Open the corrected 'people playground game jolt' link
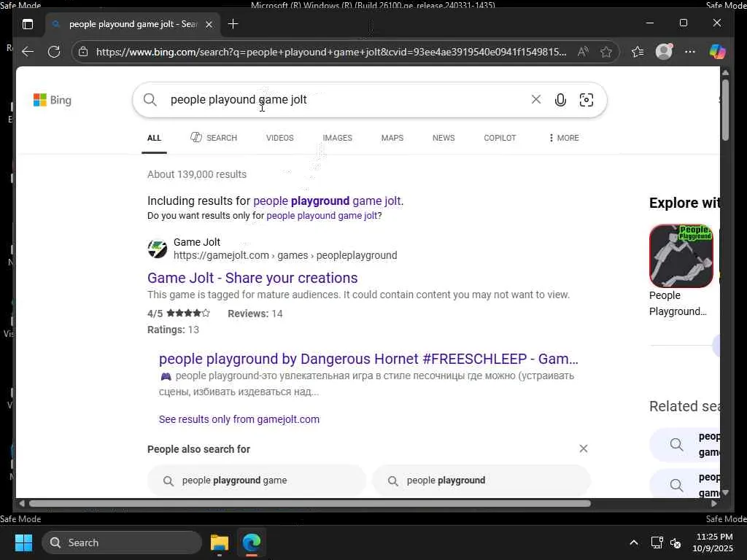747x560 pixels. (327, 201)
